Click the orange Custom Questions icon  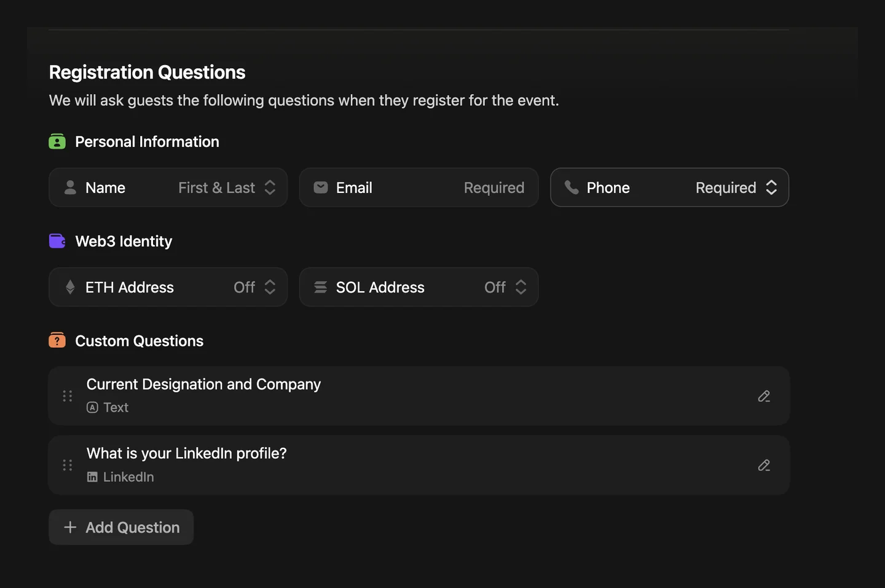click(x=57, y=340)
